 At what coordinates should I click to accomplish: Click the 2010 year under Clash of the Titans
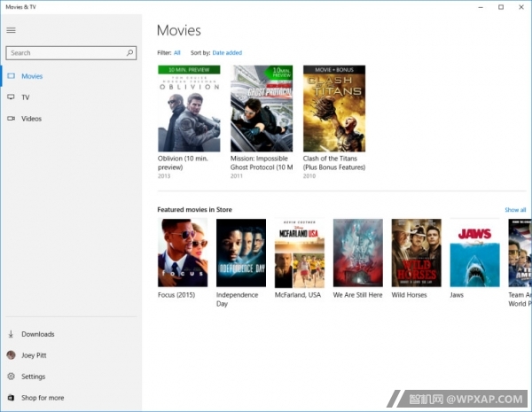[x=309, y=176]
